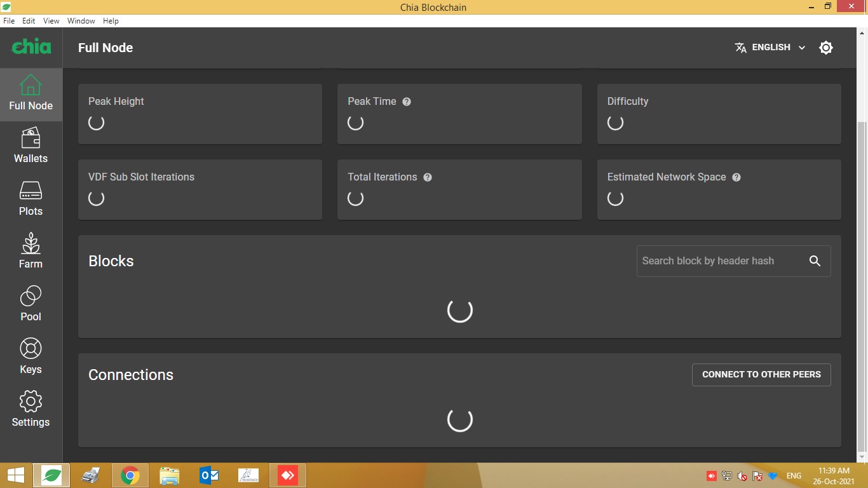Open the Edit menu

29,21
